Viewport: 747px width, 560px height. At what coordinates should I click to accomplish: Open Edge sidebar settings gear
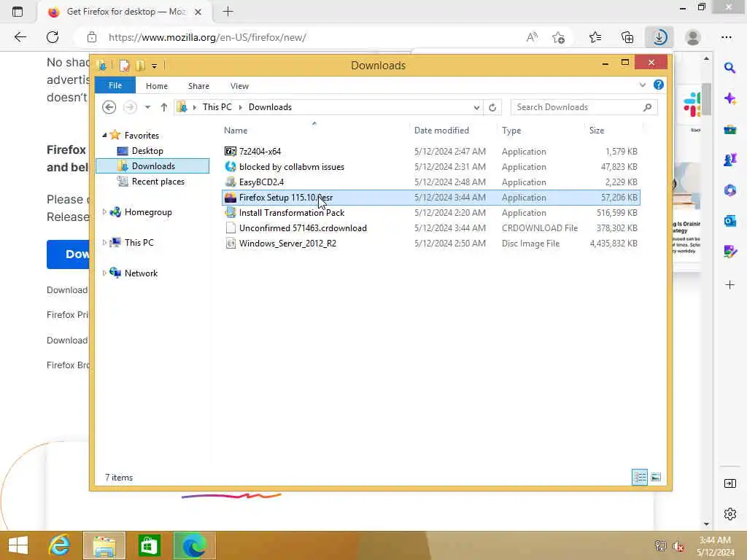(x=729, y=514)
